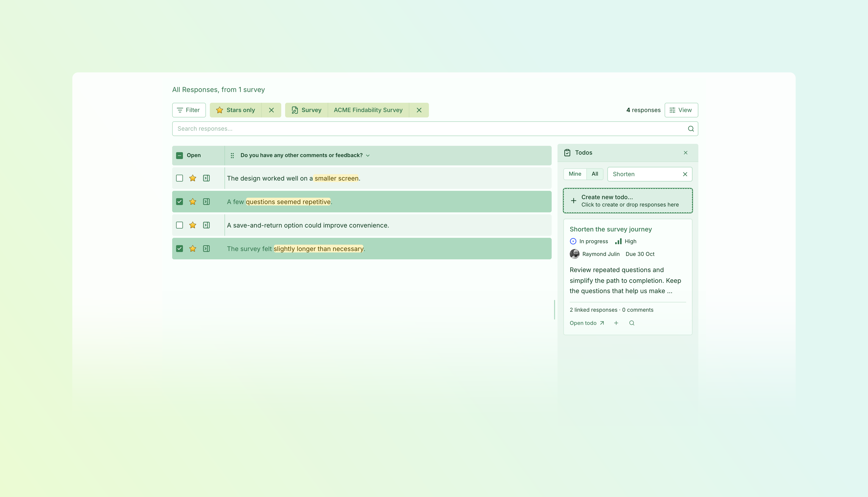Screen dimensions: 868x497
Task: Click the Due 30 Oct date
Action: click(x=640, y=254)
